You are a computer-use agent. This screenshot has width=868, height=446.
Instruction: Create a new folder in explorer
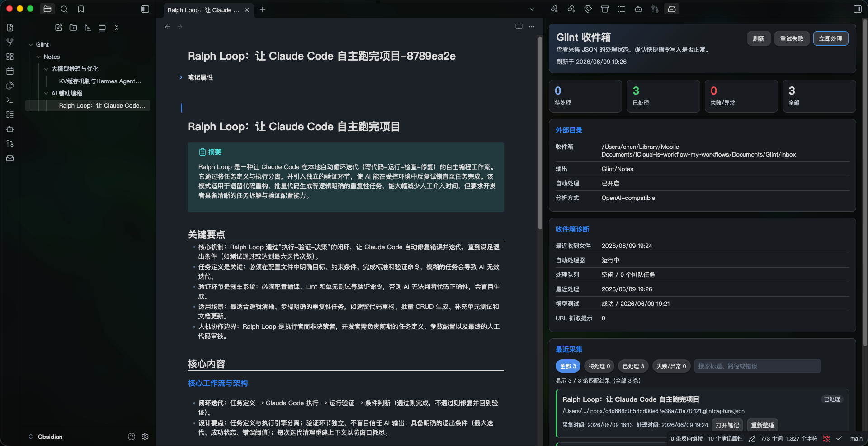click(x=73, y=28)
